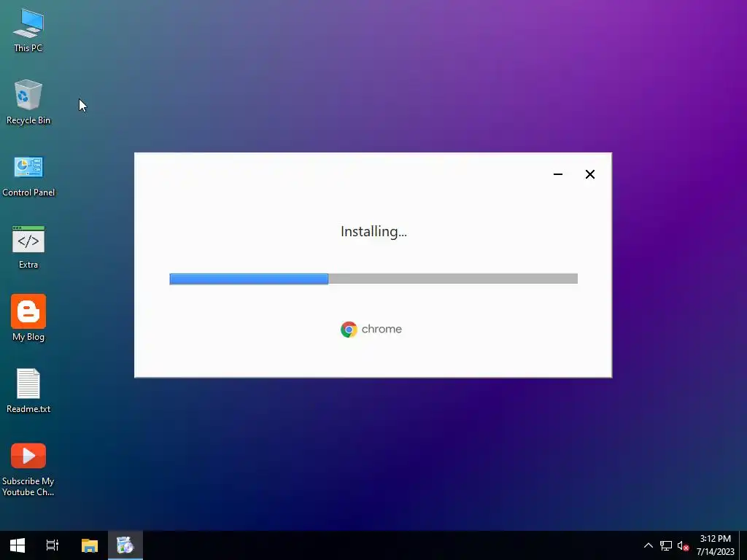Viewport: 747px width, 560px height.
Task: Click the Installing... status text
Action: point(374,232)
